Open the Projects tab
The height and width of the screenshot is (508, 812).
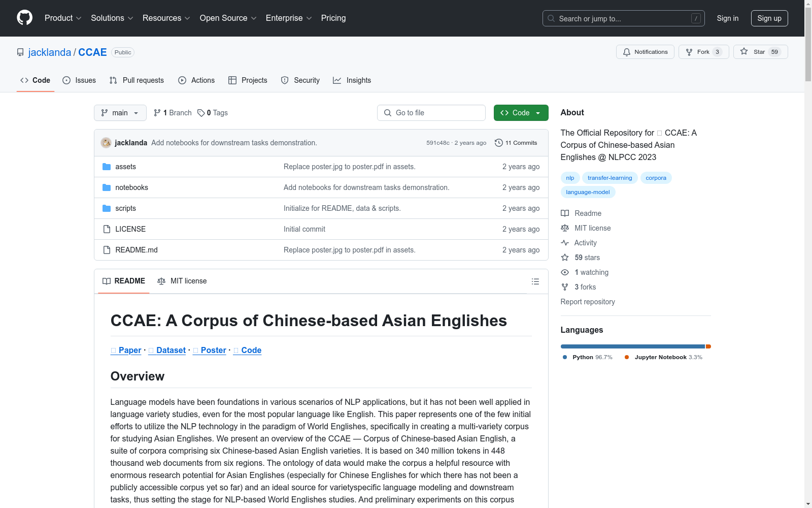(x=248, y=80)
